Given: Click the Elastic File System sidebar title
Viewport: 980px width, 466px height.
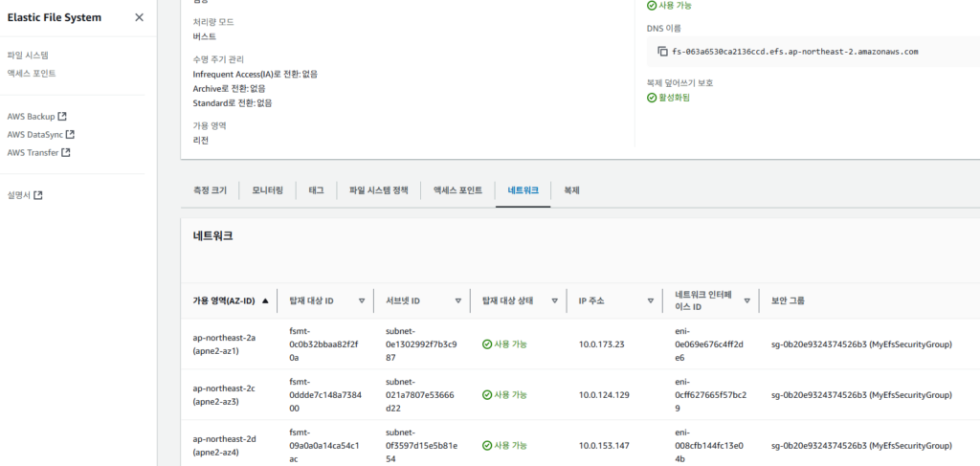Looking at the screenshot, I should (x=55, y=17).
